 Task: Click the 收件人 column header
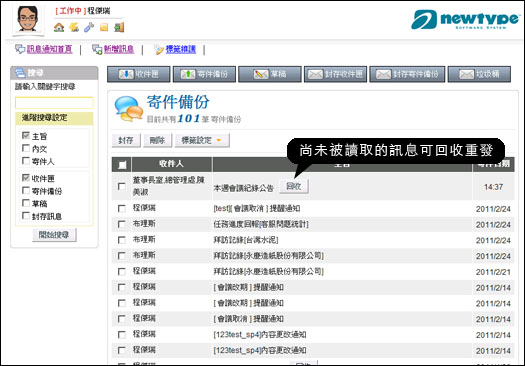(x=172, y=164)
